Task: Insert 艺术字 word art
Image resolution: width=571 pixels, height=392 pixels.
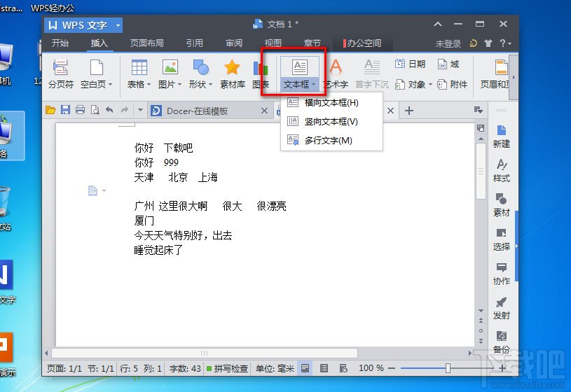Action: tap(336, 75)
